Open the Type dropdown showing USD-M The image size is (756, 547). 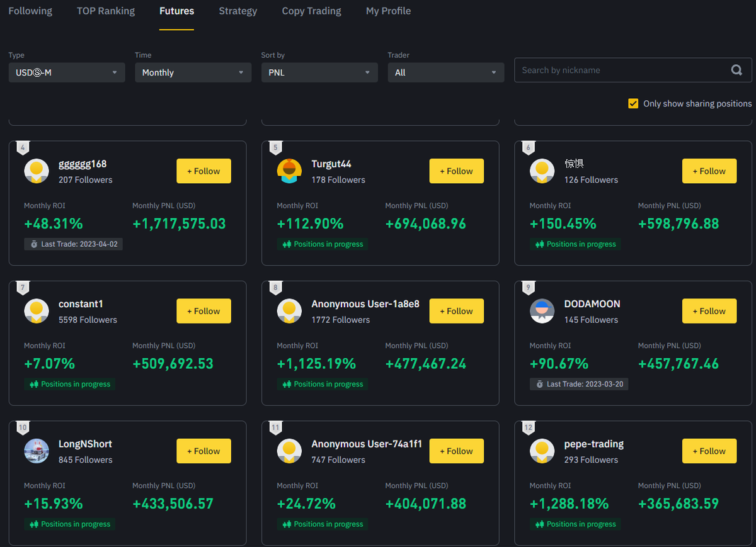click(66, 72)
